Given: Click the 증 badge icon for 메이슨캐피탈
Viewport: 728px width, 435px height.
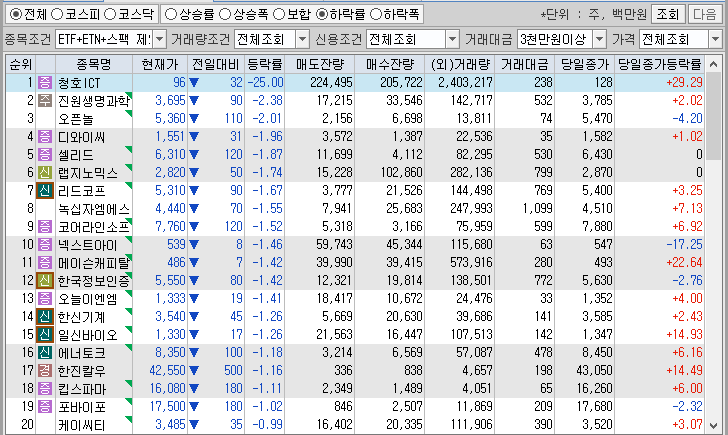Looking at the screenshot, I should pos(45,262).
